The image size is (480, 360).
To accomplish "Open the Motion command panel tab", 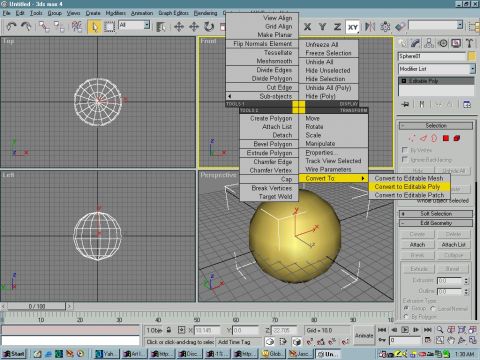I will point(443,43).
